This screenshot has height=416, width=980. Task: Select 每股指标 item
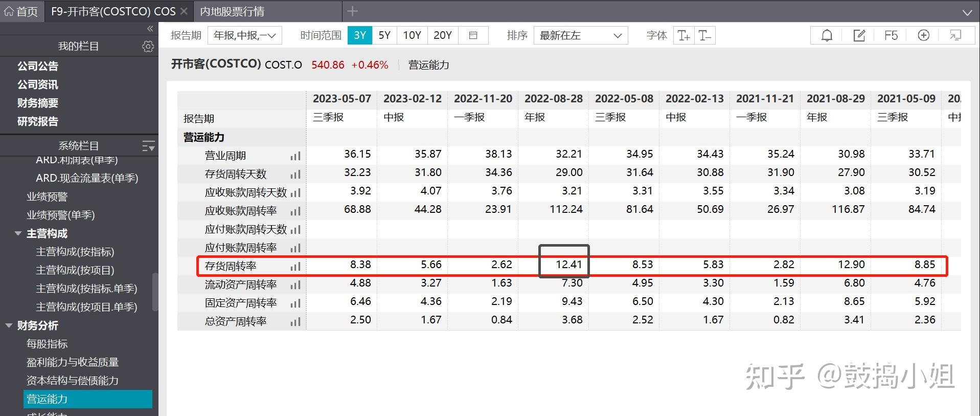(47, 344)
